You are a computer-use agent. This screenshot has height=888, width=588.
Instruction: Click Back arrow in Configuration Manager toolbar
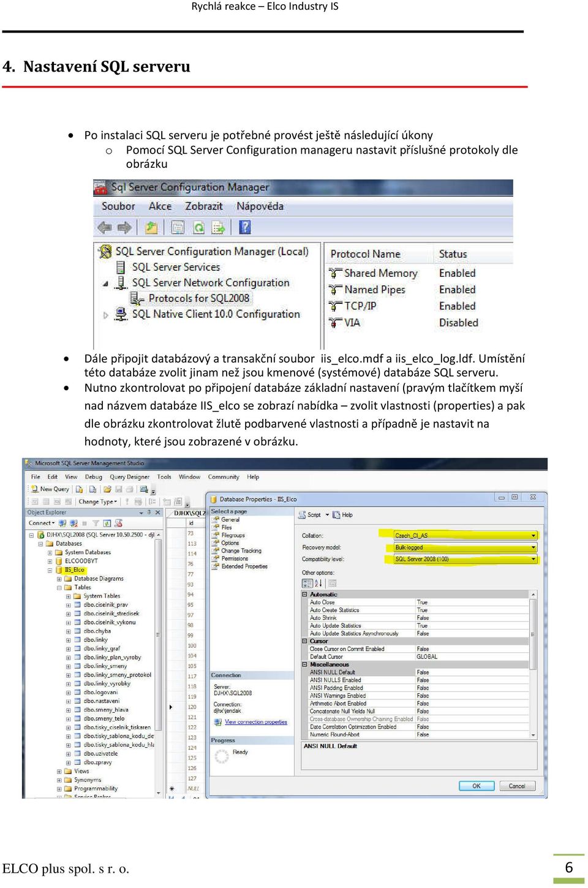pos(104,228)
